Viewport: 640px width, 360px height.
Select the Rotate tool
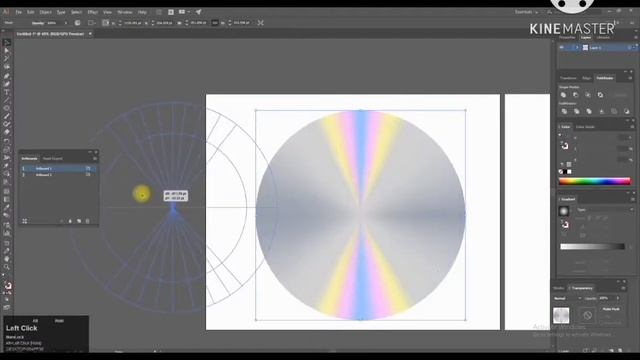coord(7,141)
